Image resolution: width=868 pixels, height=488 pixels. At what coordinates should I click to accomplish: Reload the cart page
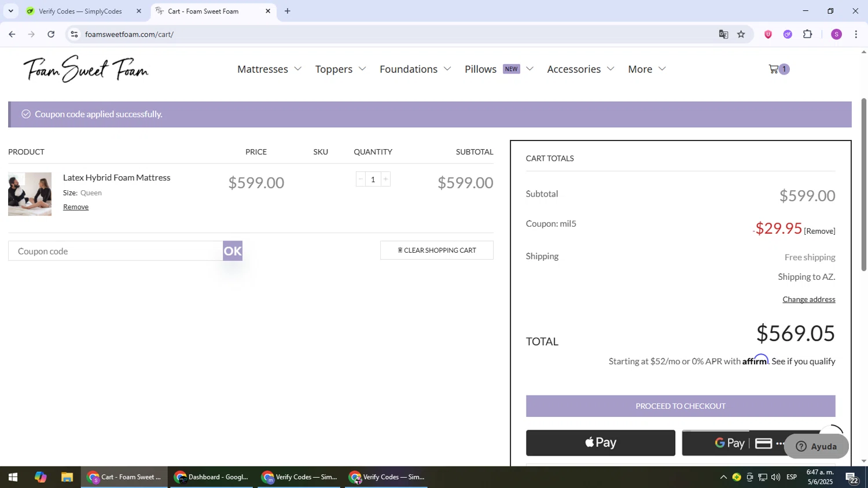coord(51,34)
